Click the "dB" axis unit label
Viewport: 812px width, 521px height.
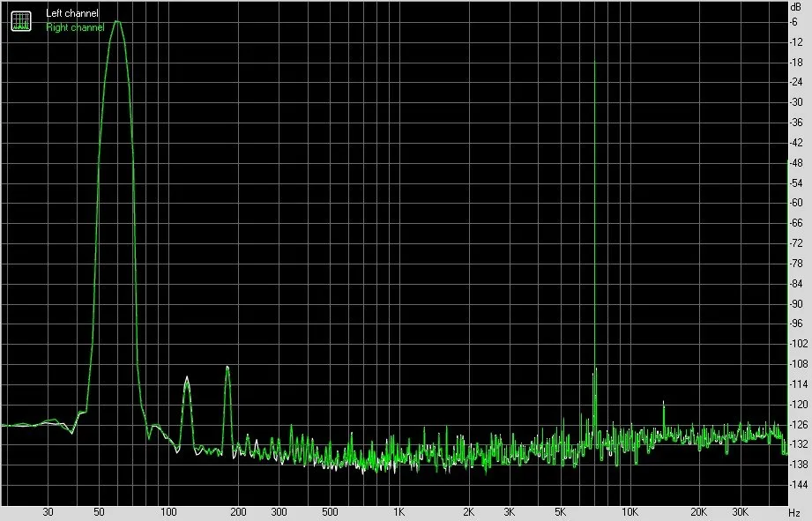click(795, 7)
